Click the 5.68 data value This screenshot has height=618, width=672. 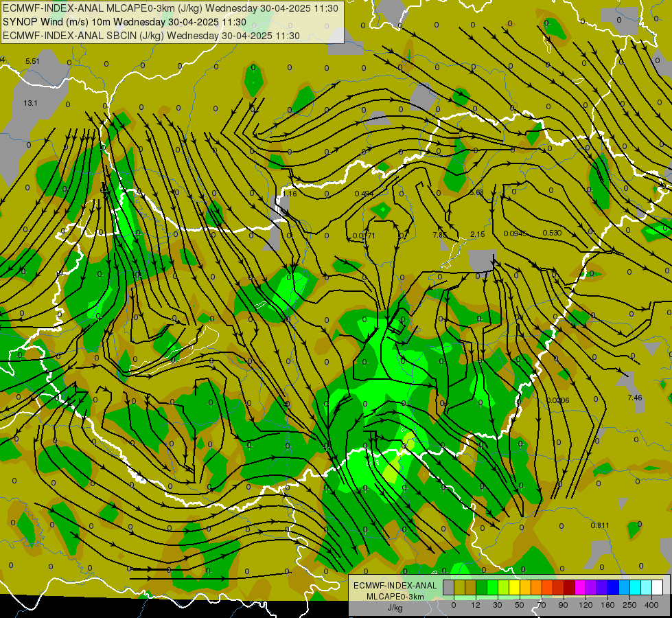coord(476,192)
